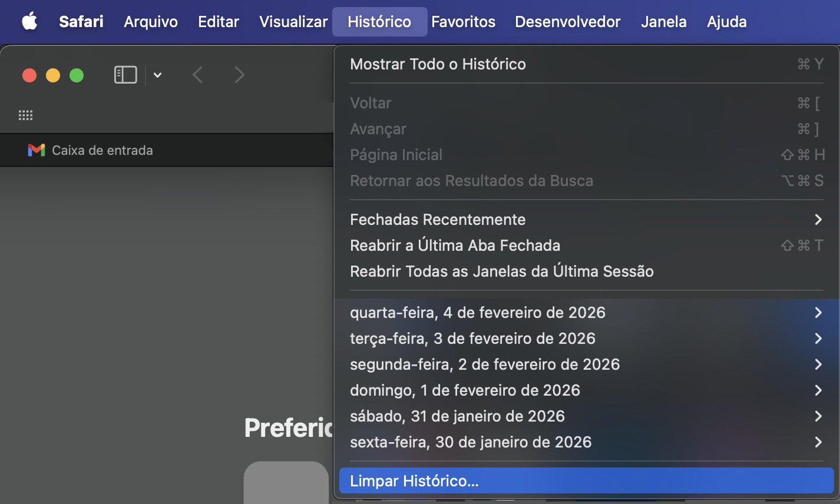
Task: Expand the sábado, 31 de janeiro submenu
Action: tap(818, 416)
